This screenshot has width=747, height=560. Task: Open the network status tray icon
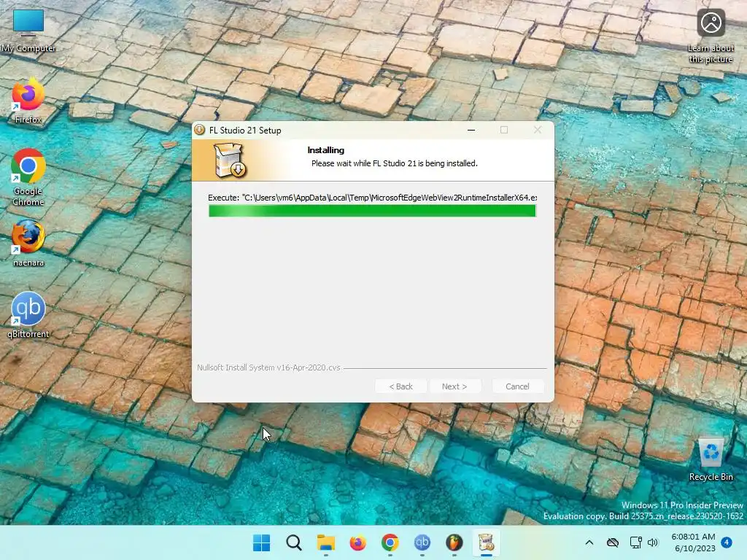click(635, 542)
